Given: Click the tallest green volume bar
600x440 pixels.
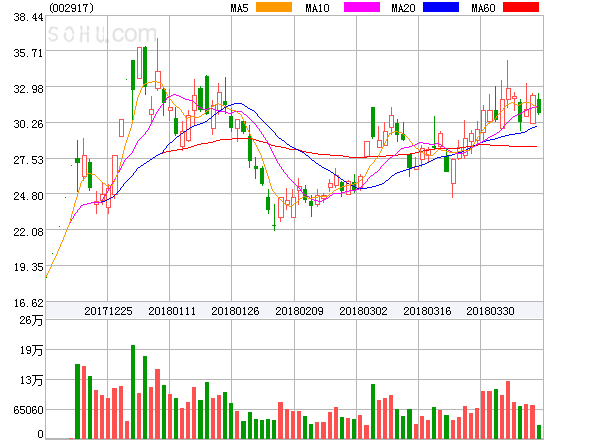Looking at the screenshot, I should 133,392.
